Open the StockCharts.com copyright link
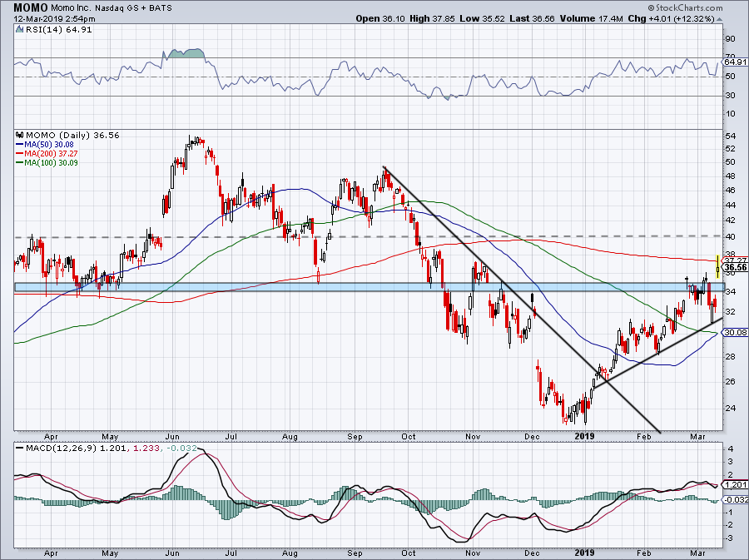The height and width of the screenshot is (560, 749). [685, 7]
